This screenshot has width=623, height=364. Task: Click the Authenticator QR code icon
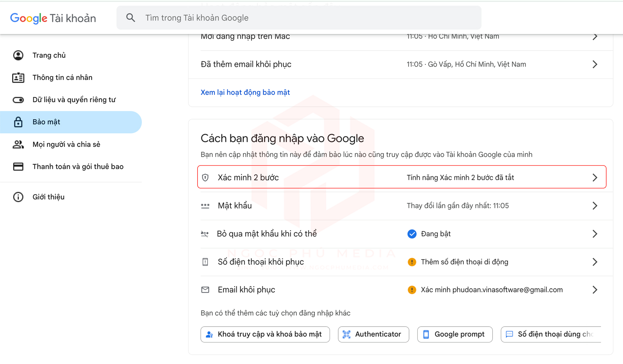tap(347, 334)
